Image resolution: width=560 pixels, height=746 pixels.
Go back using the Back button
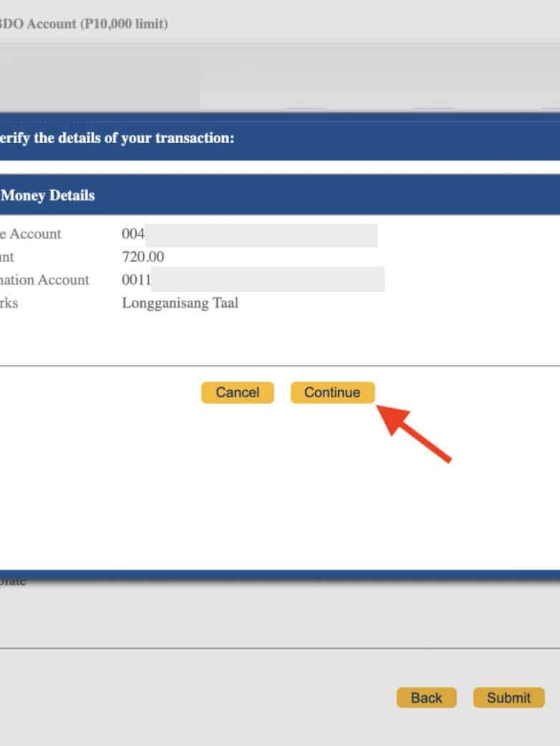coord(426,698)
